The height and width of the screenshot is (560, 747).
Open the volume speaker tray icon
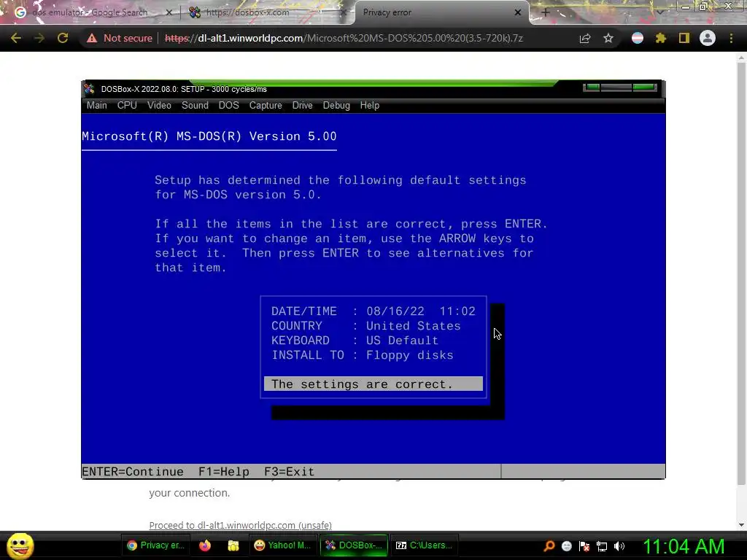[x=619, y=546]
